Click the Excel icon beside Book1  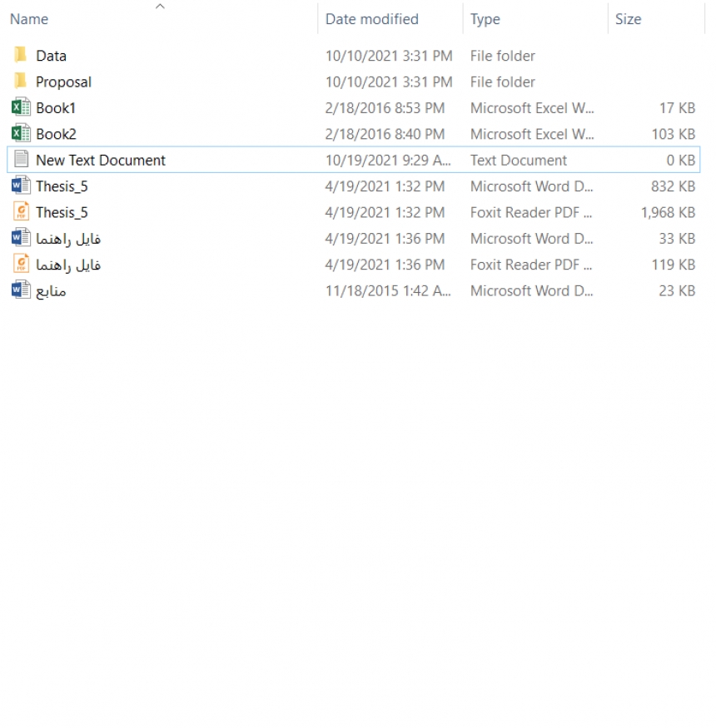[x=21, y=107]
